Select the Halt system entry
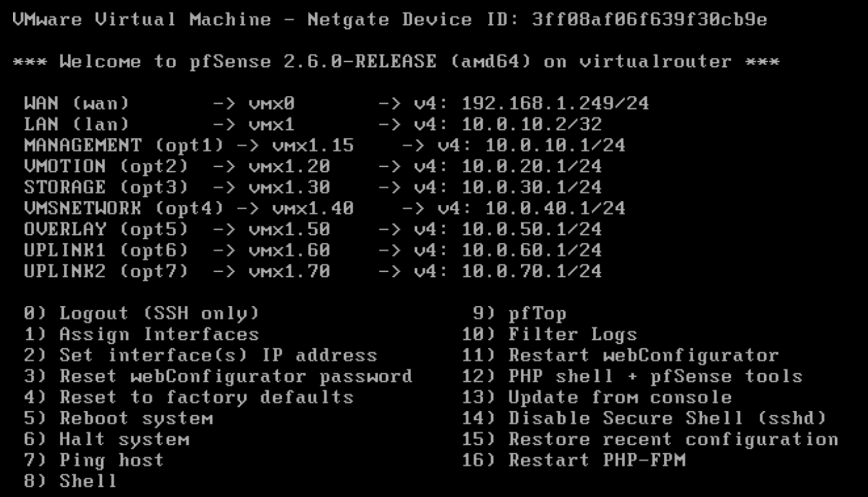868x497 pixels. pyautogui.click(x=106, y=440)
